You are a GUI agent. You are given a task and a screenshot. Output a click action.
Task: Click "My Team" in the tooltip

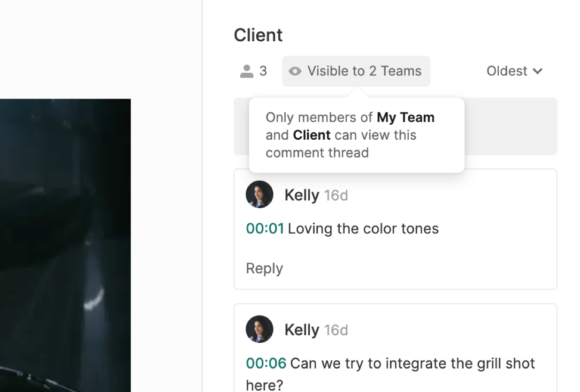tap(405, 117)
